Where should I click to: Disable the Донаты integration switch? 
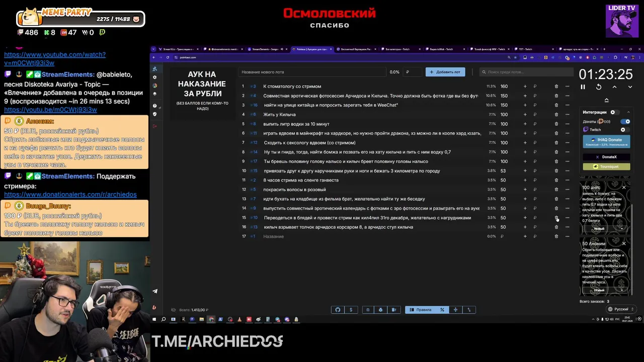[x=625, y=121]
